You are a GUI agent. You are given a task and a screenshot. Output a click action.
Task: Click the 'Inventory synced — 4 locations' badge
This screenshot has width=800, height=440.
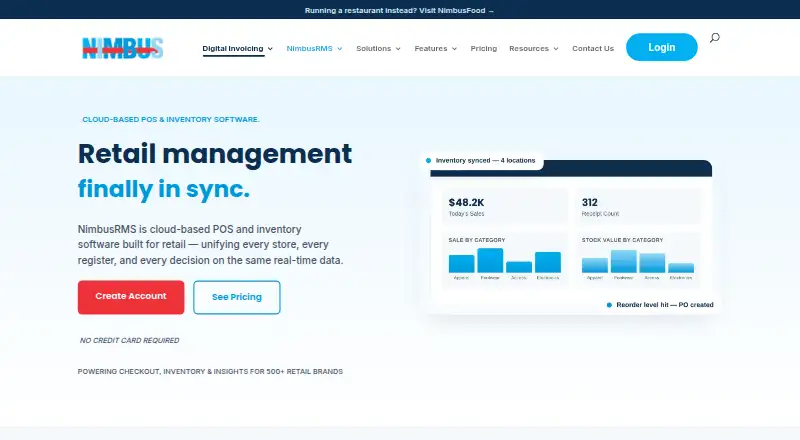coord(482,160)
